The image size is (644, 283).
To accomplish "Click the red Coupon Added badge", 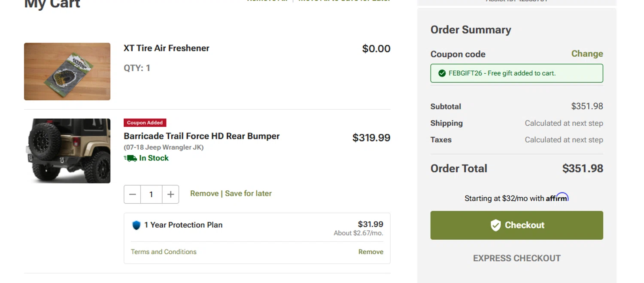I will pos(145,123).
